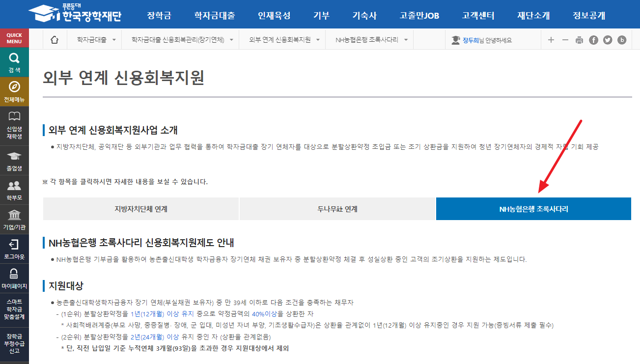Open 전체메뉴 compass icon

click(x=14, y=92)
